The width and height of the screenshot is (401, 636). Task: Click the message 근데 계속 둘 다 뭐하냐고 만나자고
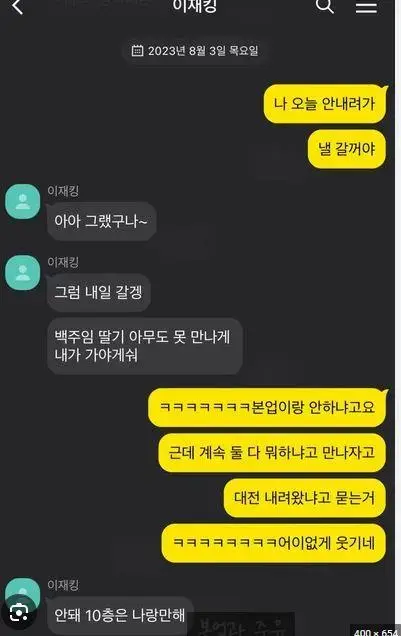coord(272,453)
